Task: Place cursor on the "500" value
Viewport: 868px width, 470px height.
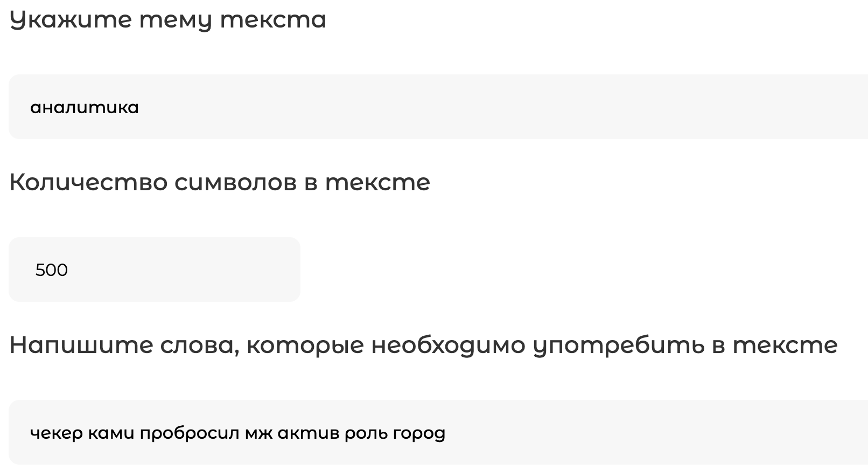Action: pyautogui.click(x=52, y=270)
